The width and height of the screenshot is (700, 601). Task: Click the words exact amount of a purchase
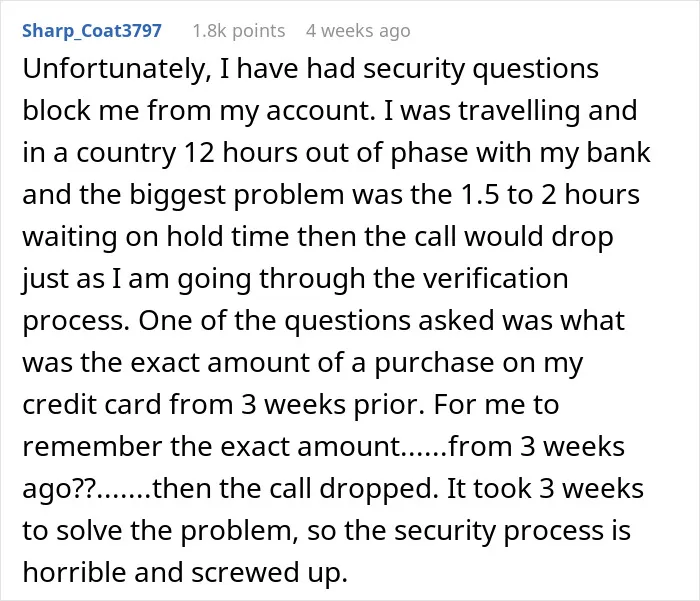point(312,363)
